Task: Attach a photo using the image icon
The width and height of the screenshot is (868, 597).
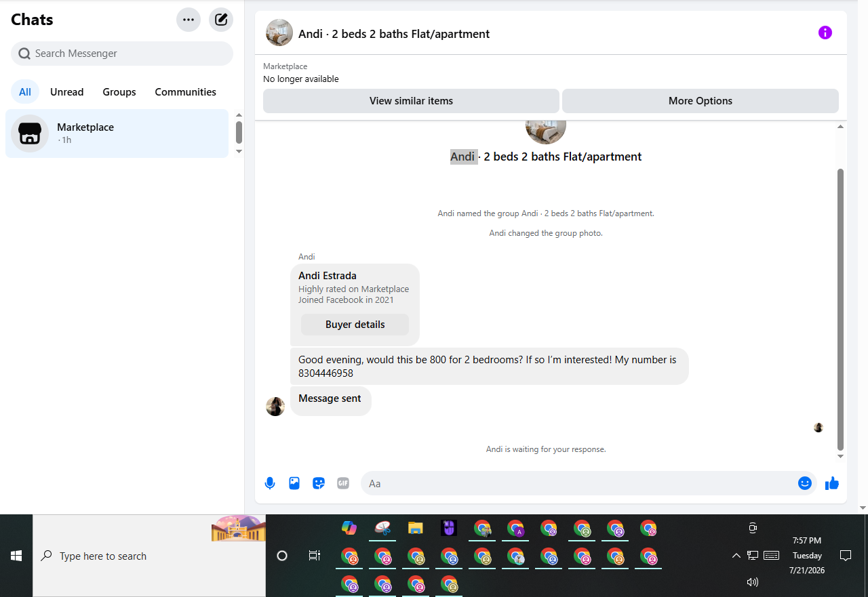Action: pos(294,483)
